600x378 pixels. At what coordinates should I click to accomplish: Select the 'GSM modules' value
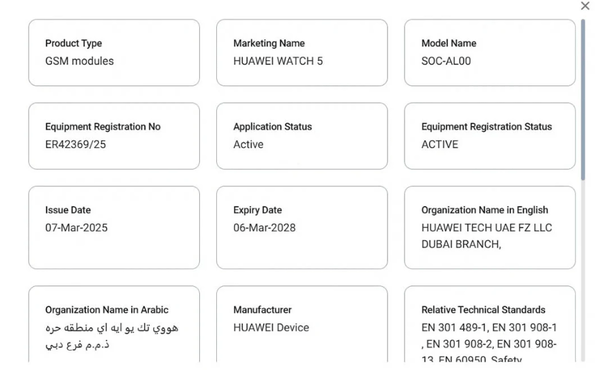pyautogui.click(x=79, y=61)
